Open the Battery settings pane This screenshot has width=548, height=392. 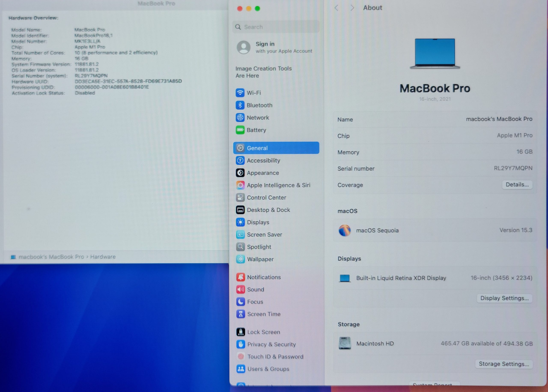(x=256, y=130)
